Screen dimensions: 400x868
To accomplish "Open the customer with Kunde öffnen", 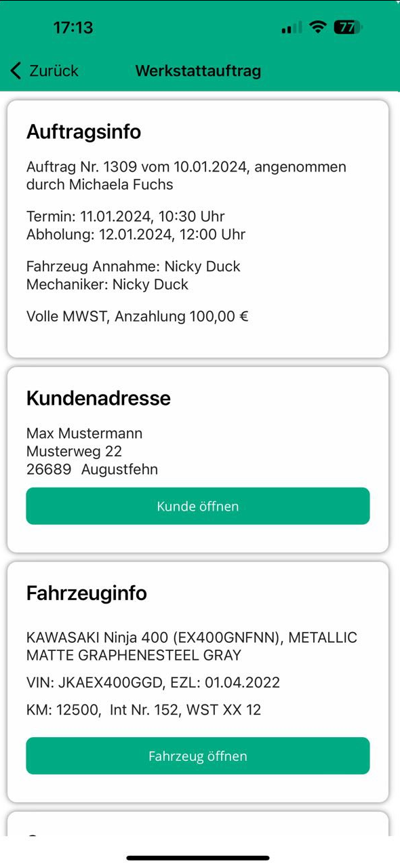I will (198, 506).
